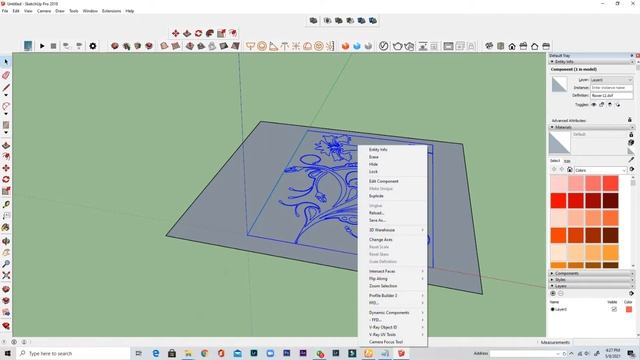Toggle the lock icon in Entity Info toggles
The image size is (640, 360).
(x=602, y=105)
